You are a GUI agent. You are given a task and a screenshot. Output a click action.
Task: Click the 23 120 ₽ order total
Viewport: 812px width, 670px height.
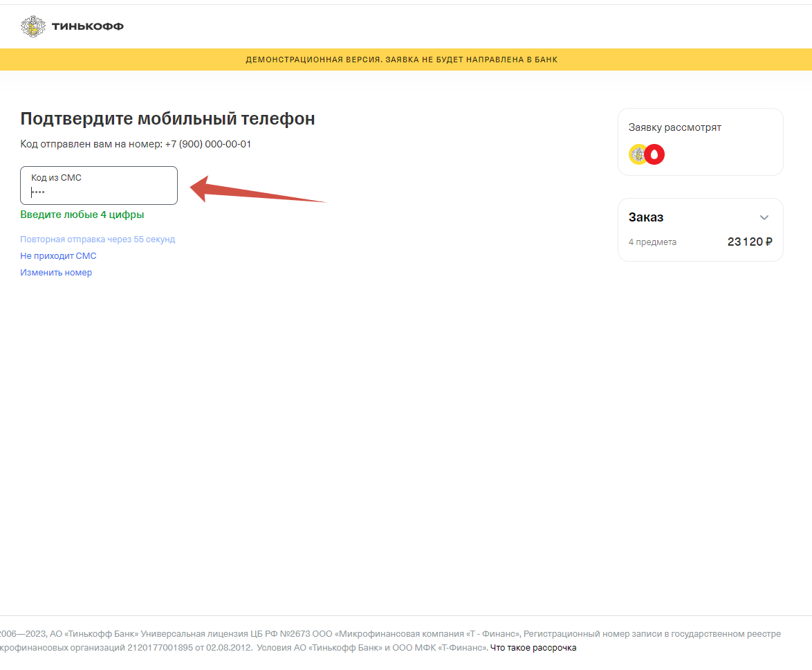tap(750, 242)
